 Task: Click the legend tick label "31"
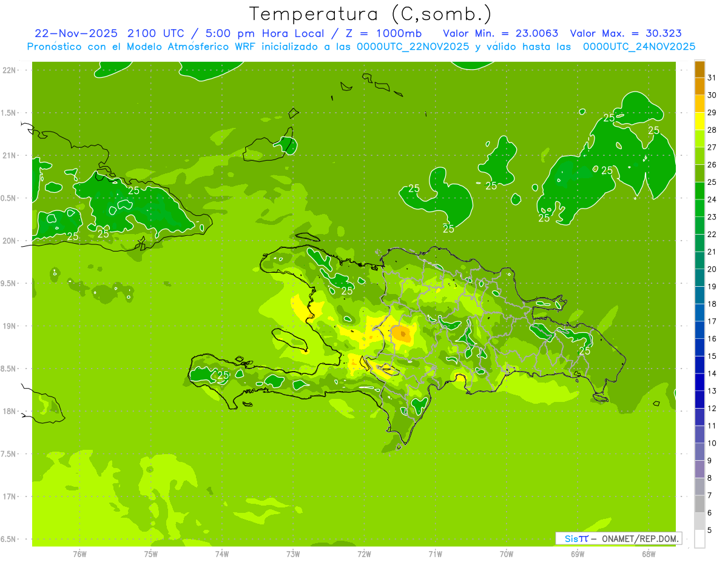[712, 78]
